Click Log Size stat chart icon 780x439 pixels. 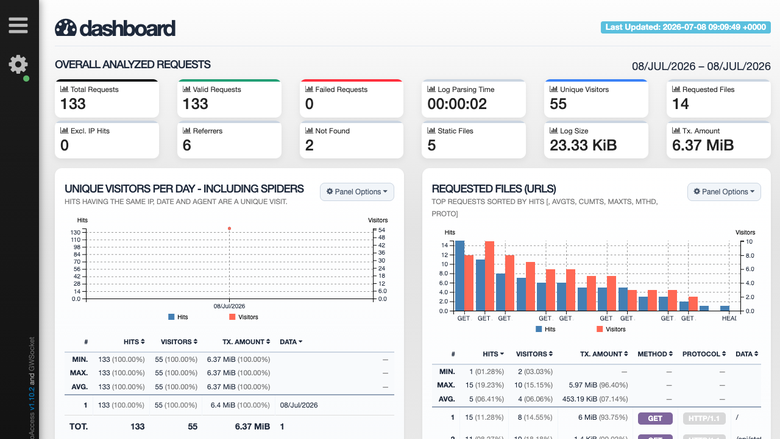coord(553,131)
